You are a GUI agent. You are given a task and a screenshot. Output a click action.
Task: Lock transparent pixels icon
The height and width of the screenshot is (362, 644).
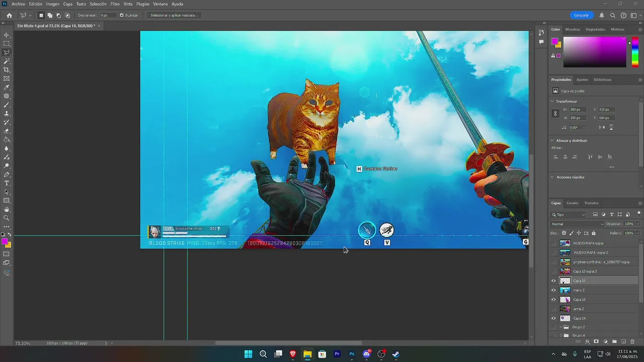click(x=564, y=233)
